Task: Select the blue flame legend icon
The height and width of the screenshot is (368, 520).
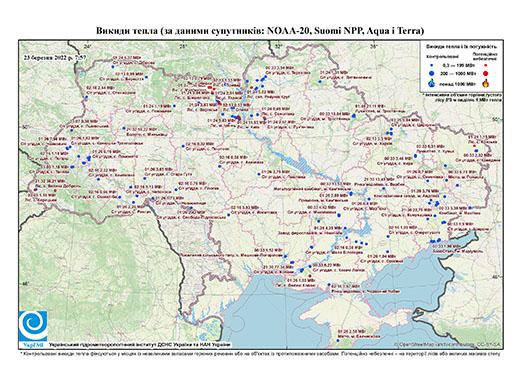Action: coord(432,83)
